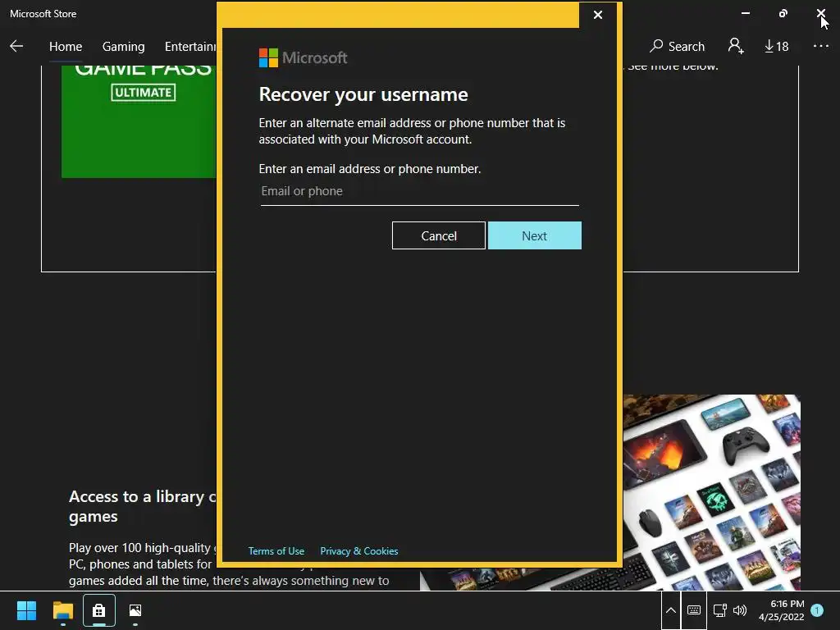The width and height of the screenshot is (840, 630).
Task: Click the Search button in Store header
Action: pos(677,47)
